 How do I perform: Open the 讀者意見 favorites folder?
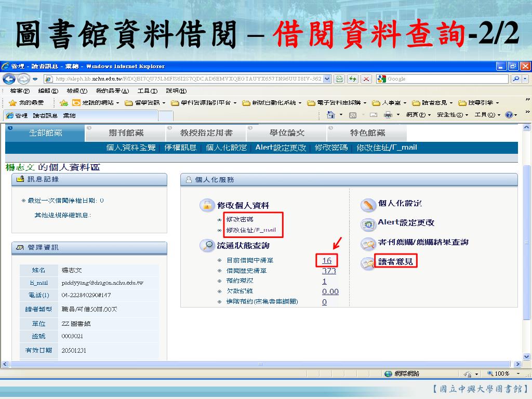click(x=432, y=103)
